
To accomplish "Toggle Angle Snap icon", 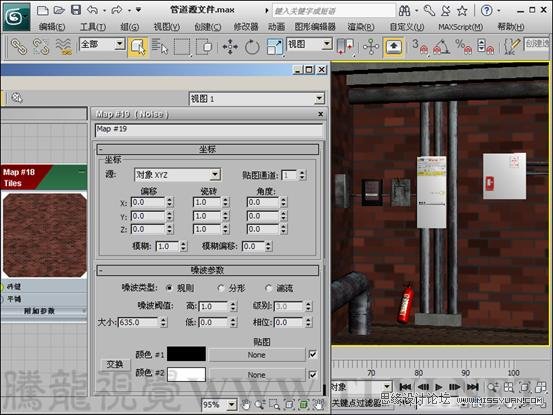I will (x=441, y=47).
